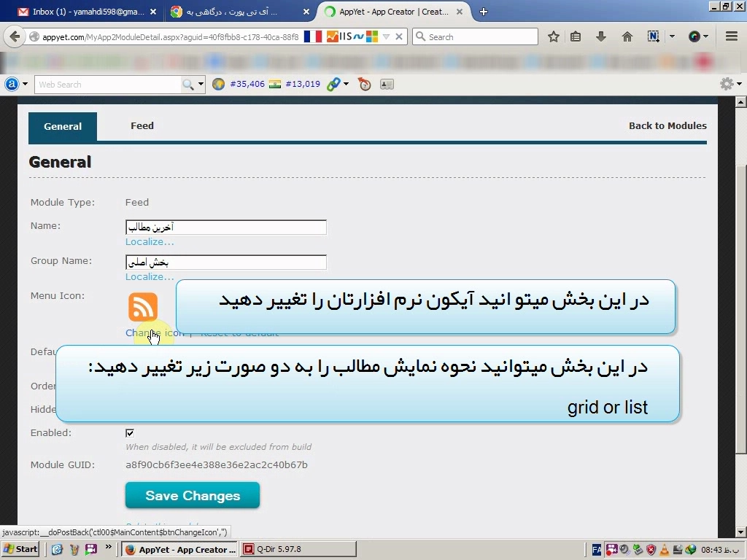The image size is (747, 560).
Task: Click the Name text field
Action: tap(226, 227)
